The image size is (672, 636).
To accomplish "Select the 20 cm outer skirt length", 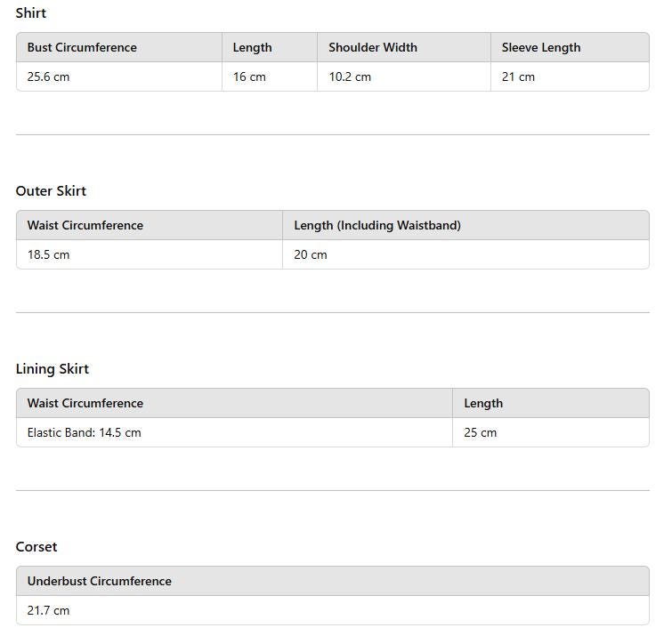I will [x=311, y=255].
